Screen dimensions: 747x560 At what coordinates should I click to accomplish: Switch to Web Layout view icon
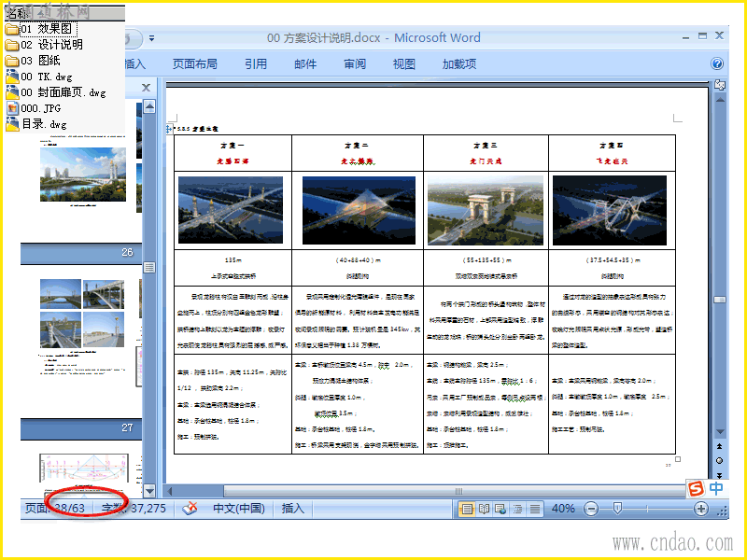[500, 509]
